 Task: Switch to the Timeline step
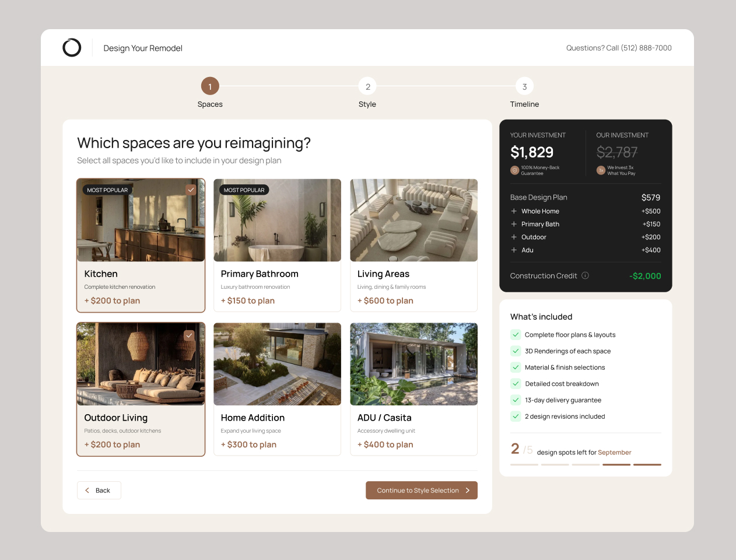[524, 86]
